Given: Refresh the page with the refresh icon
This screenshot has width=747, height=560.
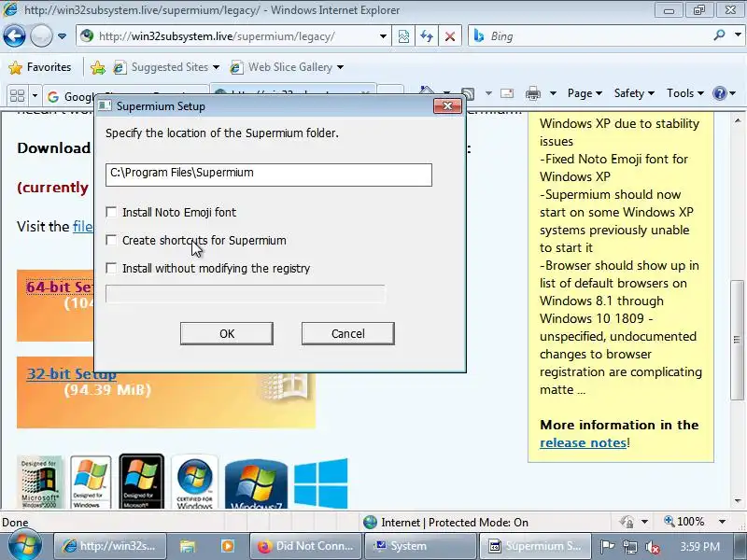Looking at the screenshot, I should click(x=427, y=36).
